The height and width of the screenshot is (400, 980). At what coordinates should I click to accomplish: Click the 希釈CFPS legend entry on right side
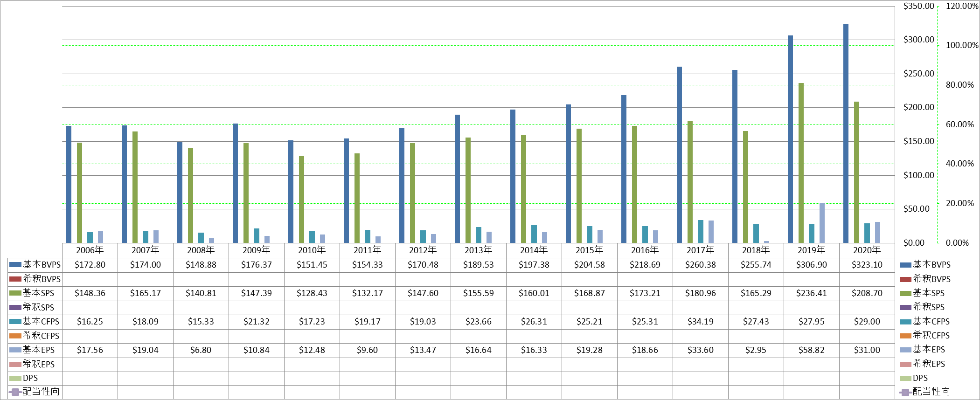pos(925,335)
